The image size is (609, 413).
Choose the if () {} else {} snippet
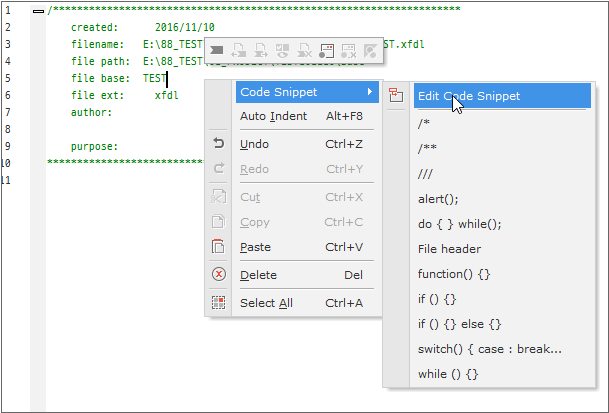pos(459,324)
